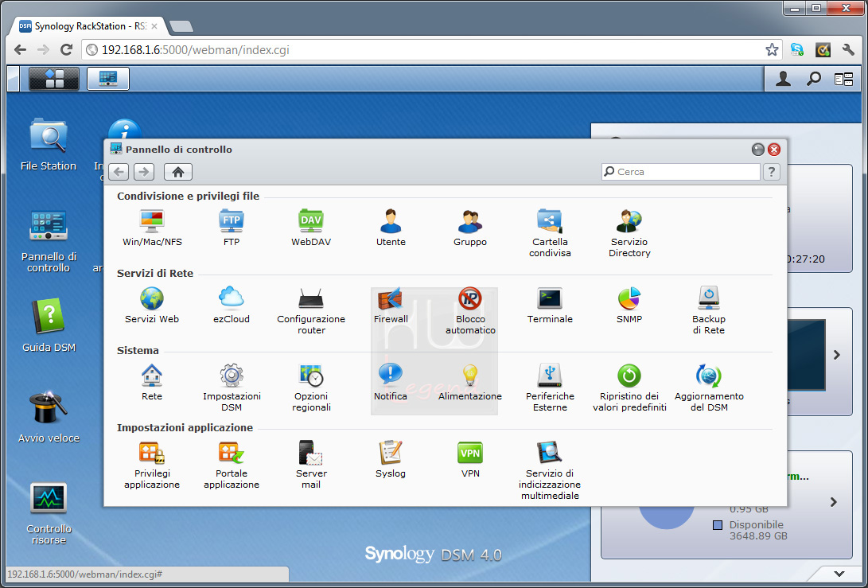Viewport: 868px width, 588px height.
Task: Open the browser wrench menu
Action: pos(848,50)
